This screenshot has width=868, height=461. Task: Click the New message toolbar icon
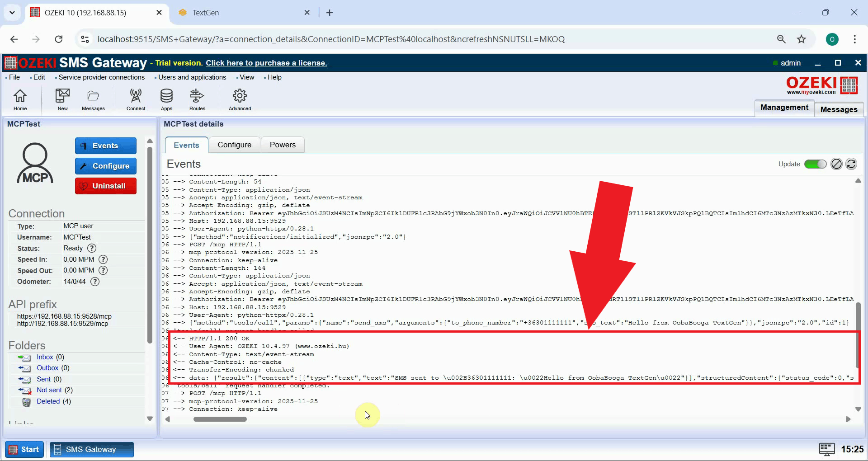[x=62, y=99]
